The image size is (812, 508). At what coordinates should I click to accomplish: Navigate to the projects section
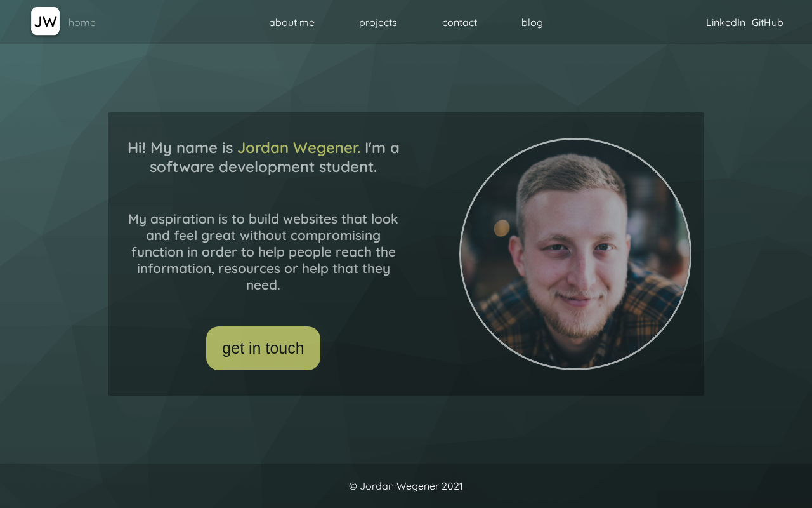pos(378,23)
